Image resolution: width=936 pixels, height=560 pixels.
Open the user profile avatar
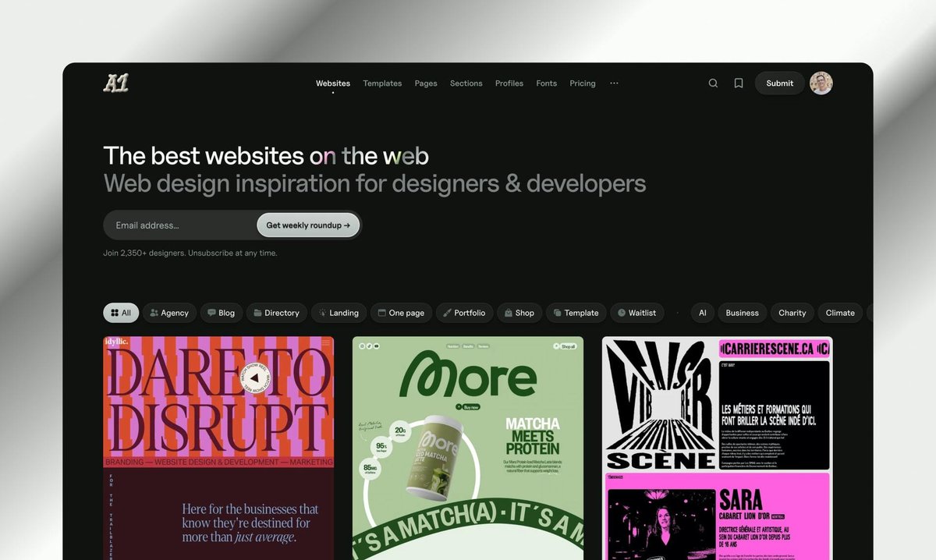click(821, 83)
